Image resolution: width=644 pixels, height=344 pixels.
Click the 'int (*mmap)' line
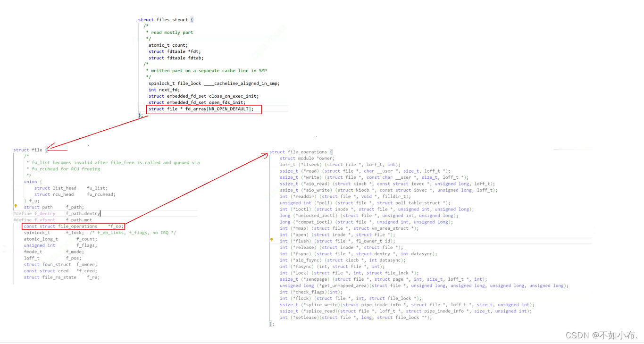pyautogui.click(x=349, y=228)
